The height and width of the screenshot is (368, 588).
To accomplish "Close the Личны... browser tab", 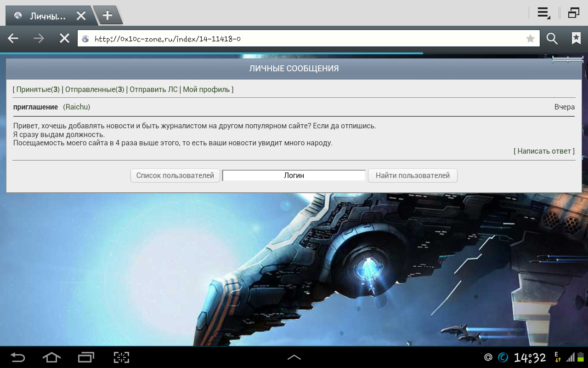I will 81,16.
